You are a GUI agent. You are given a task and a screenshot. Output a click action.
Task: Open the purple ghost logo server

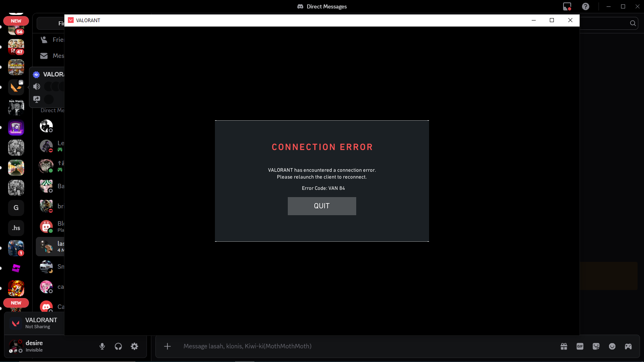tap(16, 128)
